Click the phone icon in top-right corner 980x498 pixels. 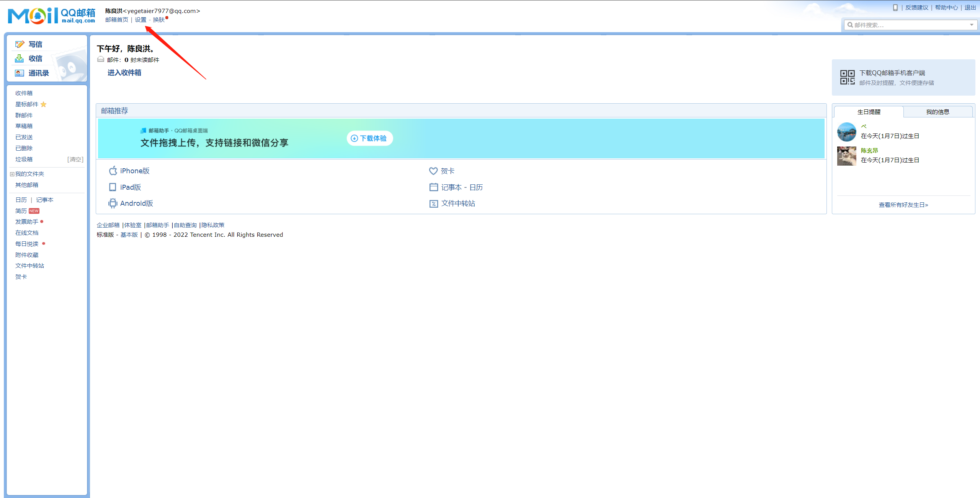pos(895,7)
